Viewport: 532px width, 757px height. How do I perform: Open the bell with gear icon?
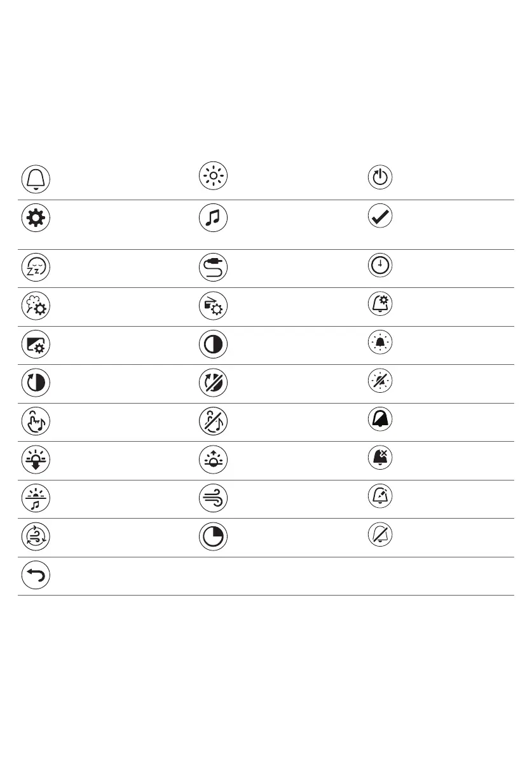point(379,306)
